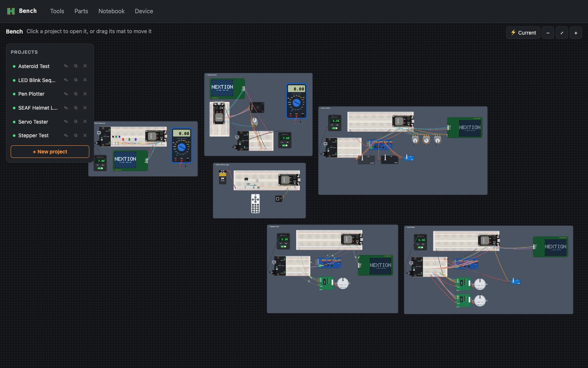Zoom in with the plus button
The height and width of the screenshot is (368, 588).
point(576,33)
